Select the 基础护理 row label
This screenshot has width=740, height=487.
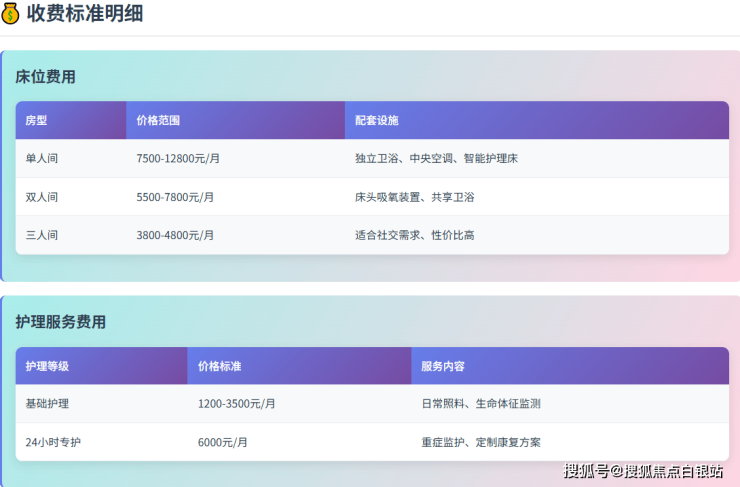pos(47,404)
